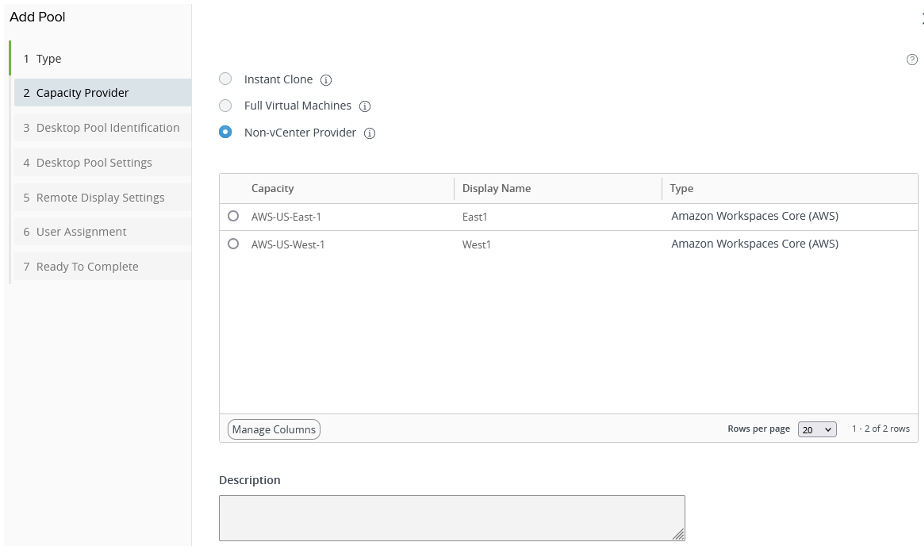Select the AWS-US-East-1 capacity row radio

(x=233, y=216)
